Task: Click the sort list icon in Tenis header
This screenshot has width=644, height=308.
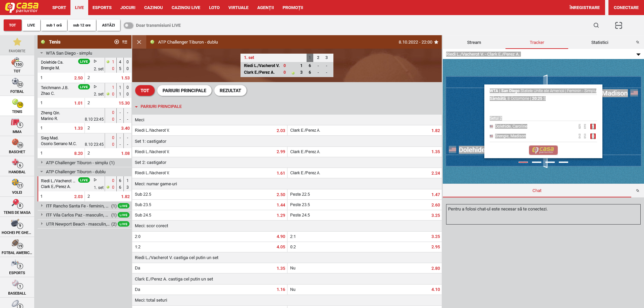Action: (125, 42)
